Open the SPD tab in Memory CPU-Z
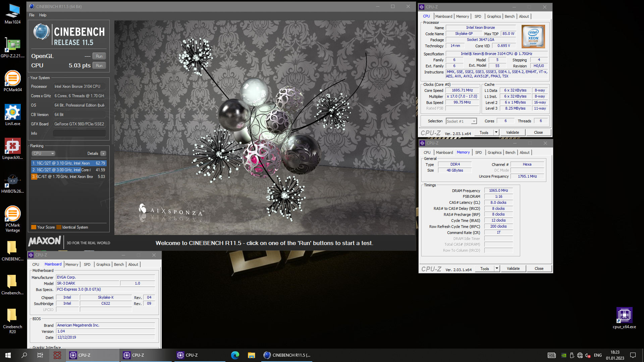The height and width of the screenshot is (362, 644). [479, 153]
